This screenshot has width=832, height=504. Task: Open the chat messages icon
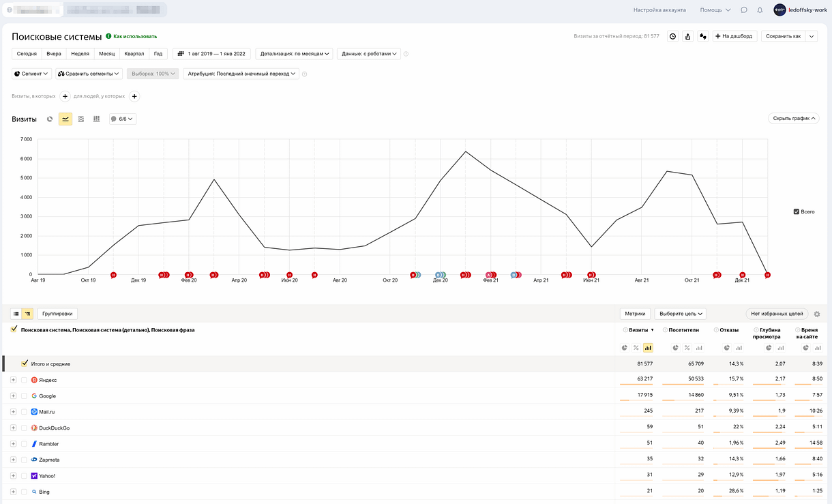(x=744, y=10)
